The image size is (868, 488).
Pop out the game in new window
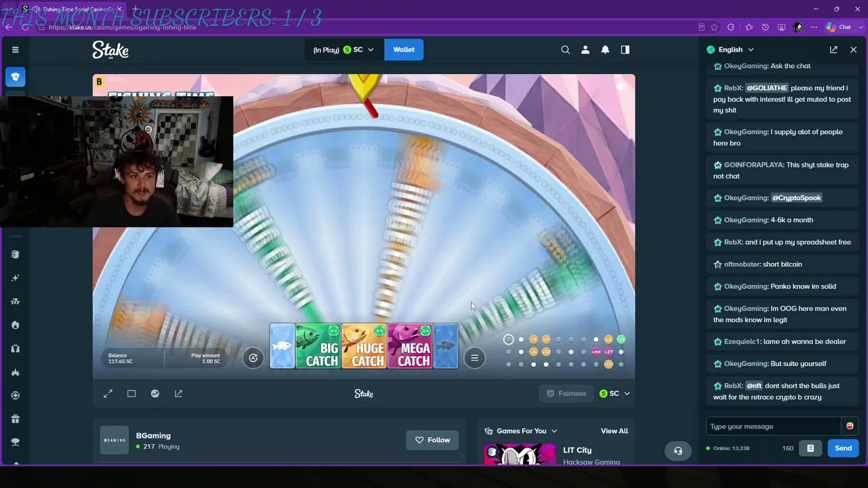click(178, 394)
